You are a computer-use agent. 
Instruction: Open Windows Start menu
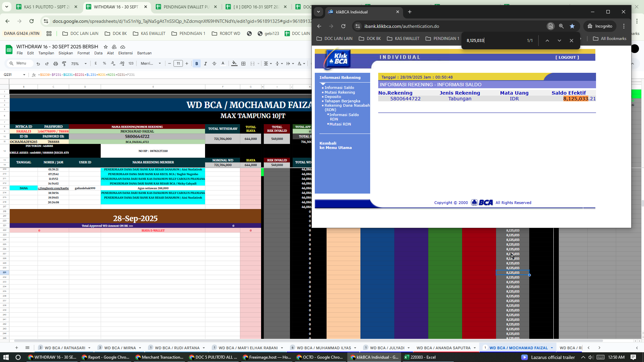6,357
